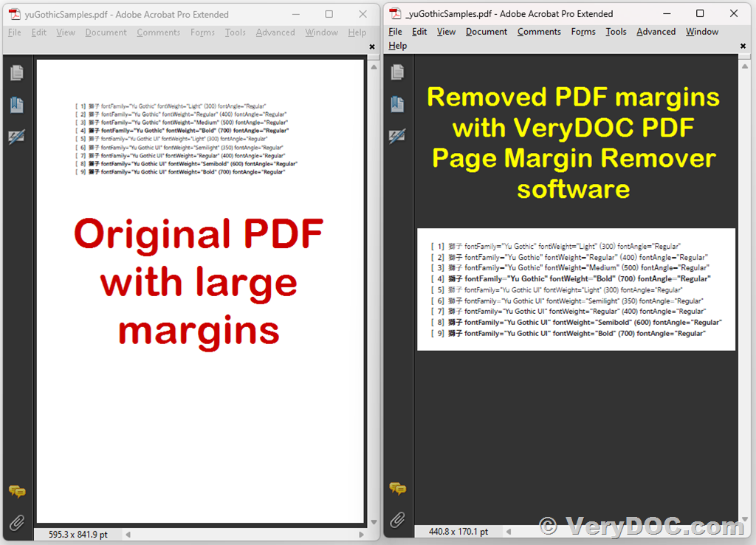
Task: Open Signatures panel in right Acrobat window
Action: pyautogui.click(x=397, y=136)
